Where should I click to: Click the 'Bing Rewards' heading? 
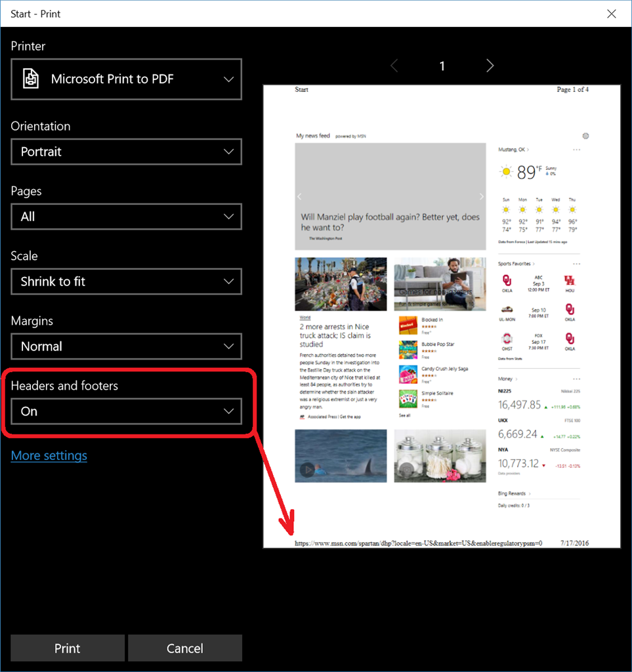(512, 493)
